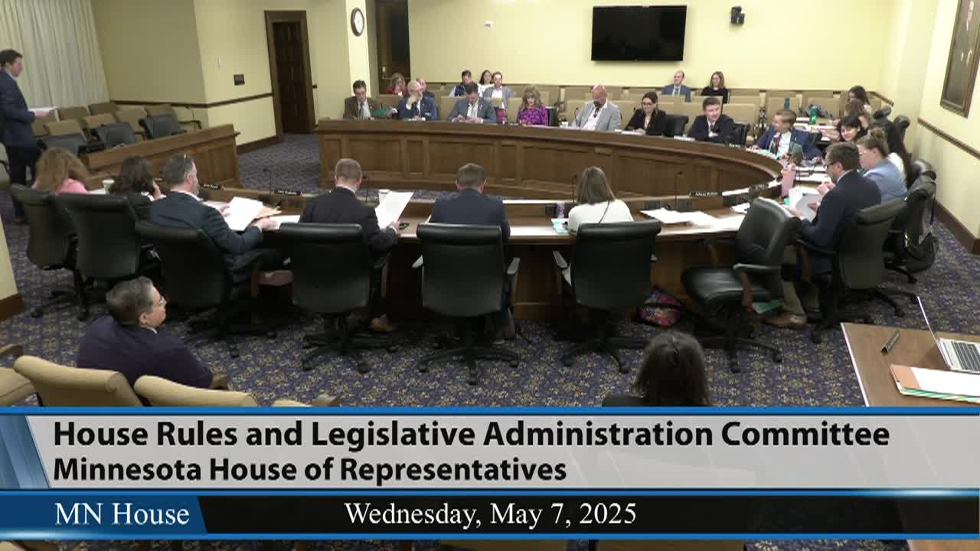Click the House Rules and Legislative Administration Committee title
Viewport: 980px width, 551px height.
point(471,434)
